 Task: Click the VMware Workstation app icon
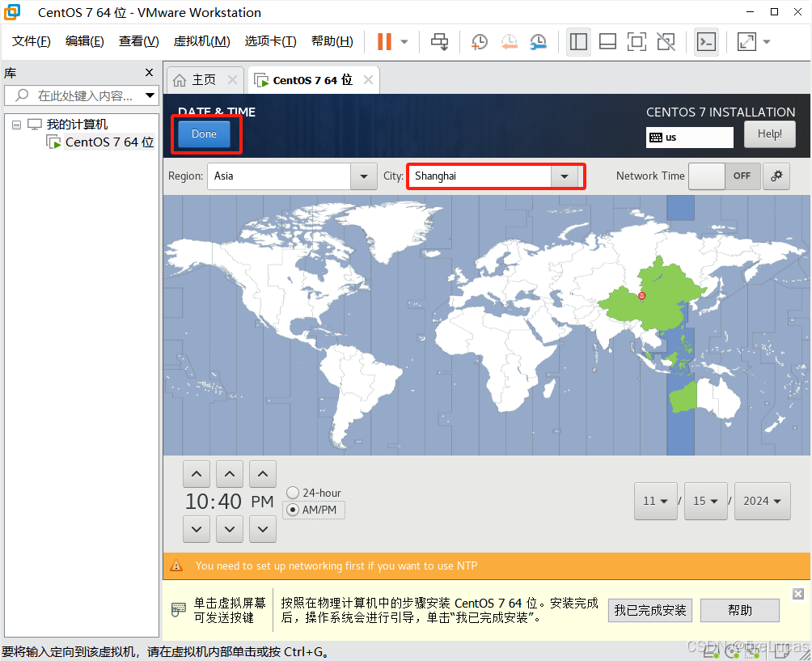(12, 12)
